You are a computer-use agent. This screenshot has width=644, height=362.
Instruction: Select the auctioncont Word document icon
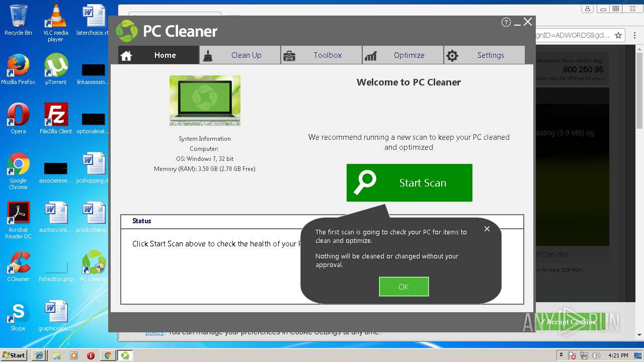(x=56, y=217)
